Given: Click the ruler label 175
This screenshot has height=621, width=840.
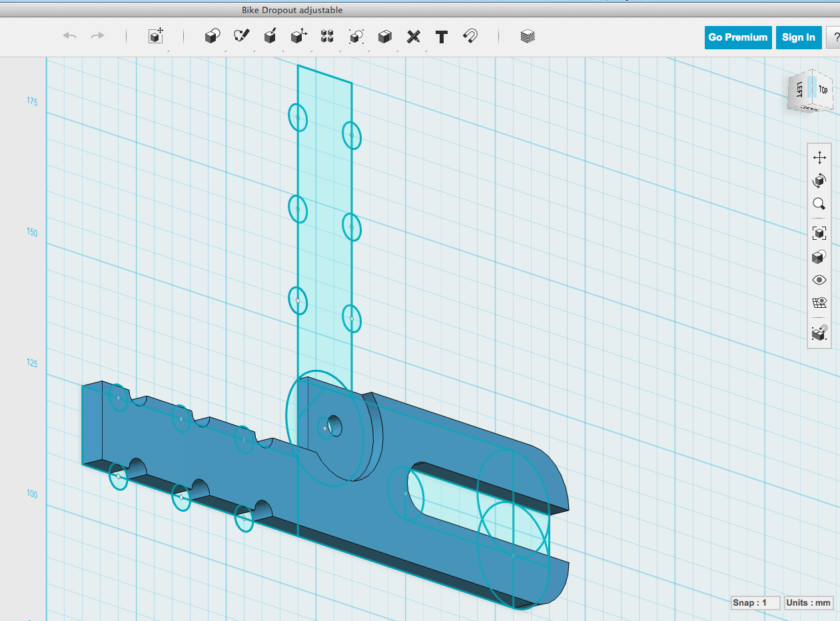Looking at the screenshot, I should pyautogui.click(x=32, y=101).
